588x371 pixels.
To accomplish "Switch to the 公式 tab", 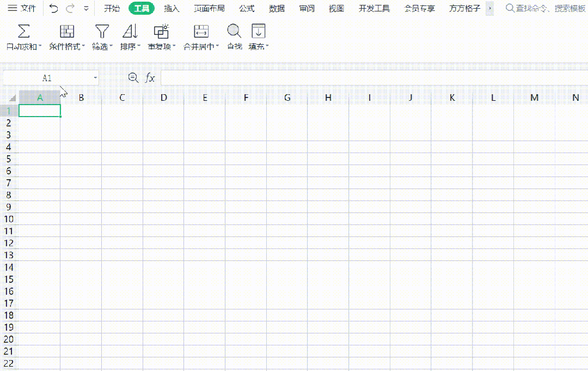I will click(x=247, y=8).
